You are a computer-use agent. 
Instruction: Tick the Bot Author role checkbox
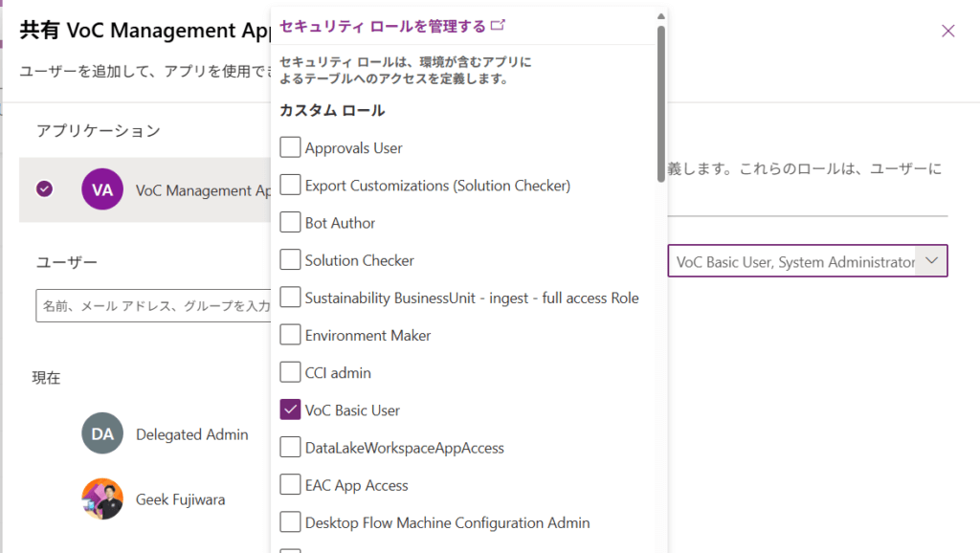[x=290, y=222]
